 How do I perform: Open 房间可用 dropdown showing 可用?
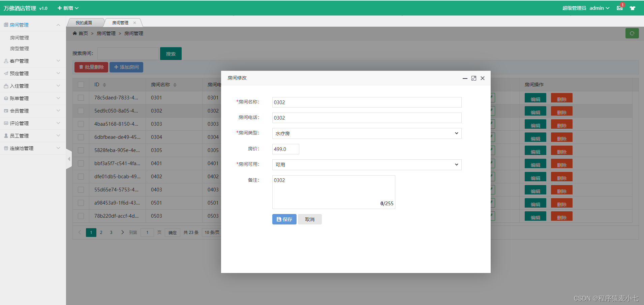[x=367, y=165]
